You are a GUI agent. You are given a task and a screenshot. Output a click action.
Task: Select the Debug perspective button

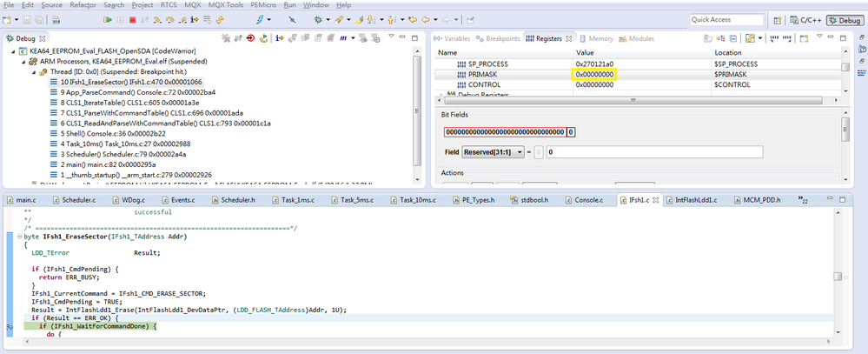tap(845, 21)
